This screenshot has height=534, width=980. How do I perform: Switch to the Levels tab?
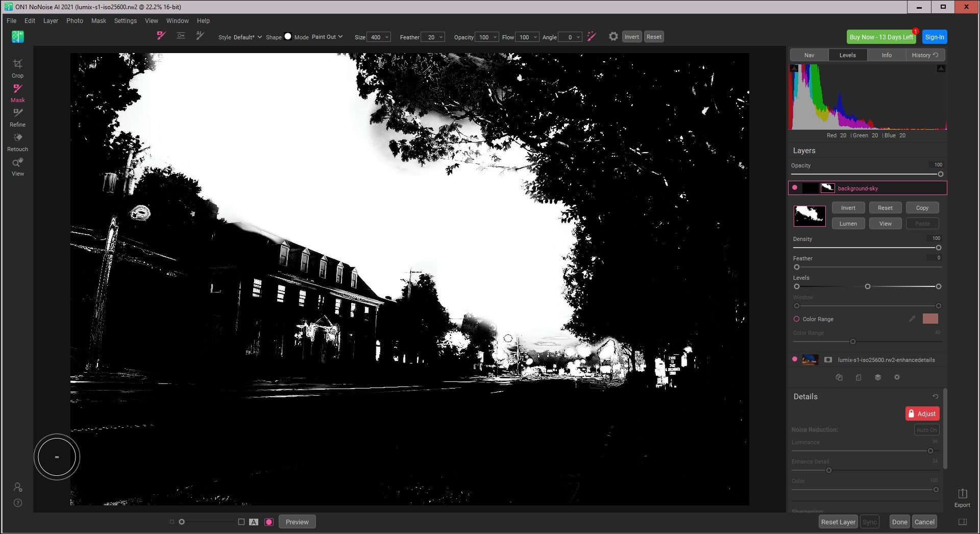[x=847, y=55]
